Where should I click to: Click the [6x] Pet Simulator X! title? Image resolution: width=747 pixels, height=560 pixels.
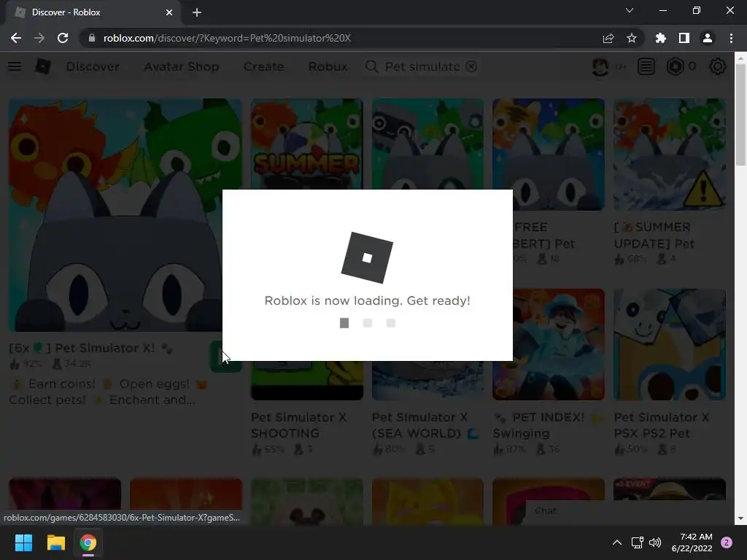click(x=90, y=348)
